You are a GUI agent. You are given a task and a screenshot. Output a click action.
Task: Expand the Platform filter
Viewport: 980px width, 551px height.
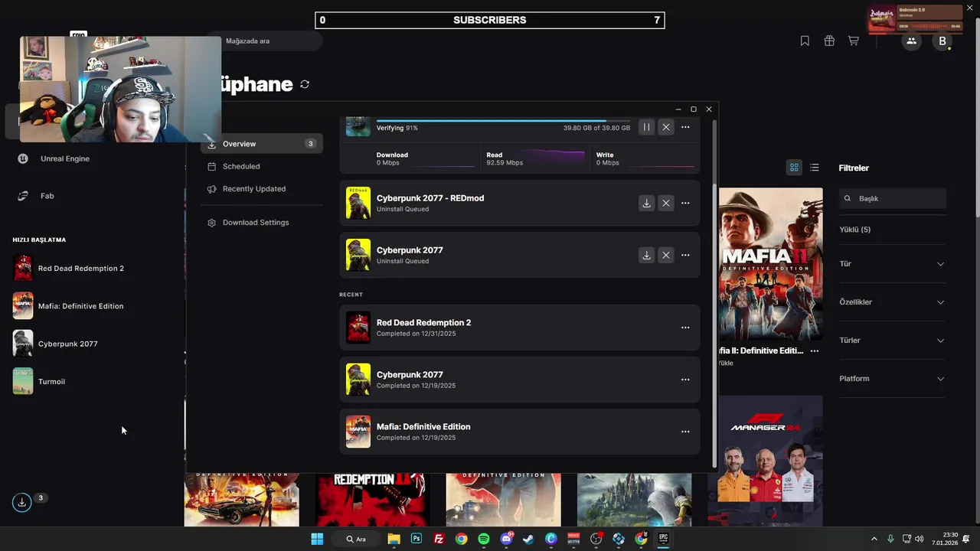tap(893, 379)
